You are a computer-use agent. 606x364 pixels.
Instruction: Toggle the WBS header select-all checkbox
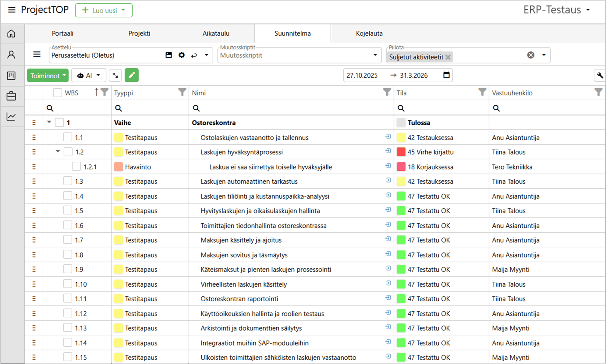point(58,93)
